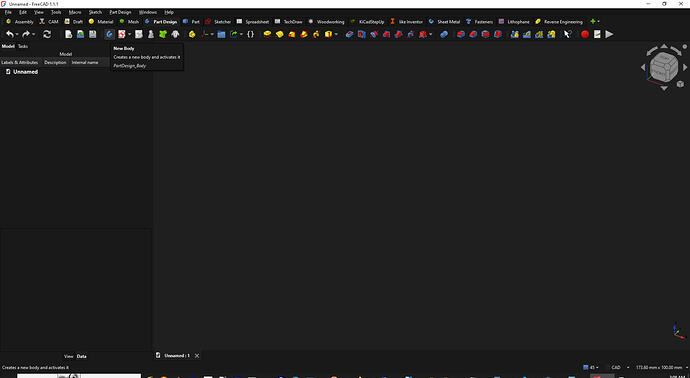The height and width of the screenshot is (378, 690).
Task: Click the Thickness tool icon
Action: pyautogui.click(x=498, y=34)
